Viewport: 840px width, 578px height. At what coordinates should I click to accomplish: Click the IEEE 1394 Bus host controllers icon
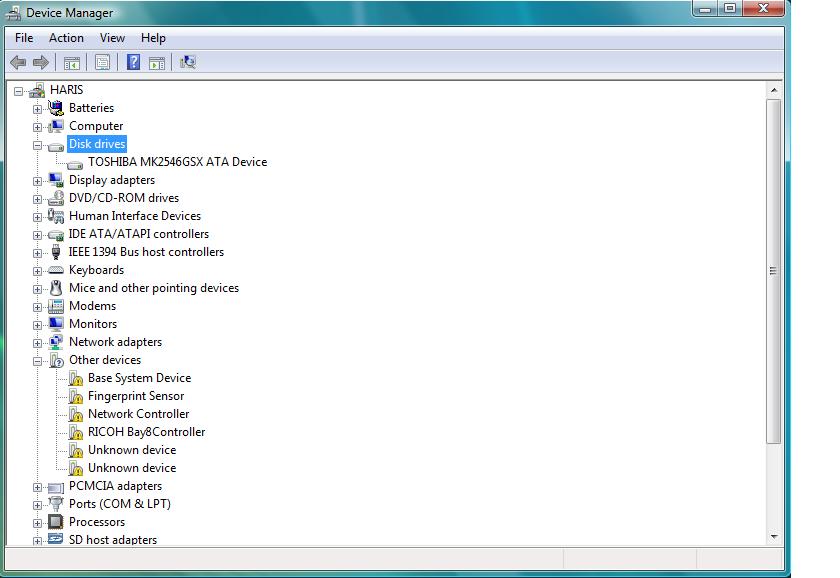tap(56, 252)
